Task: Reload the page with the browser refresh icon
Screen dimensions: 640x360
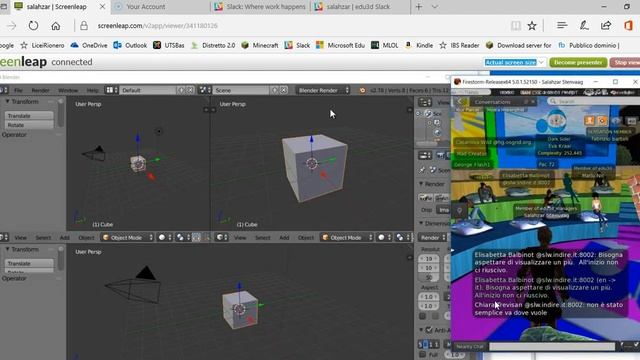Action: pyautogui.click(x=33, y=26)
